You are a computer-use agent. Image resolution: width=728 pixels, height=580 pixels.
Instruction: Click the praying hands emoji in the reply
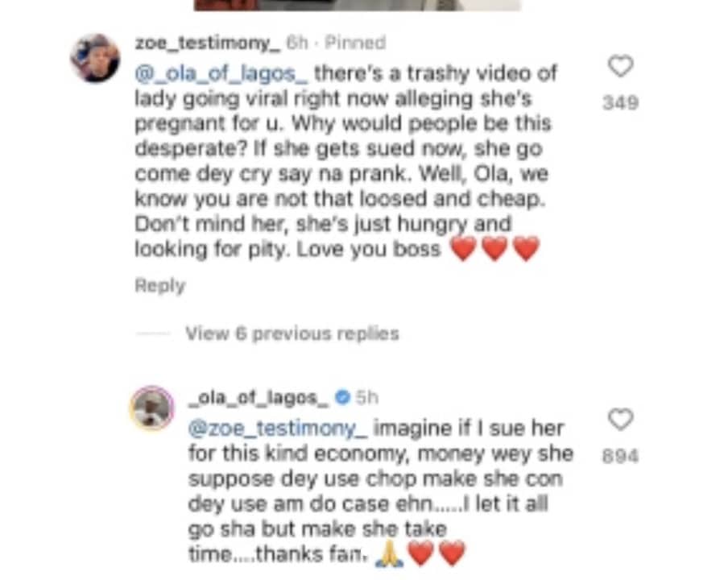click(390, 554)
